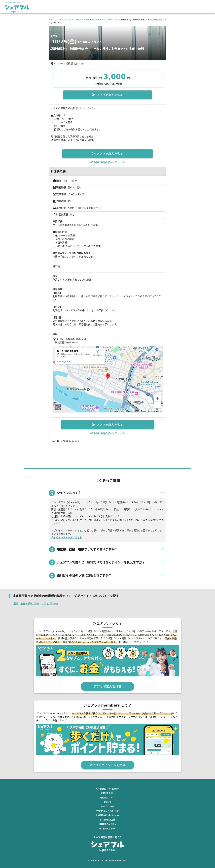The image size is (215, 868).
Task: Click the people icon next to 雇用形態
Action: click(x=54, y=208)
